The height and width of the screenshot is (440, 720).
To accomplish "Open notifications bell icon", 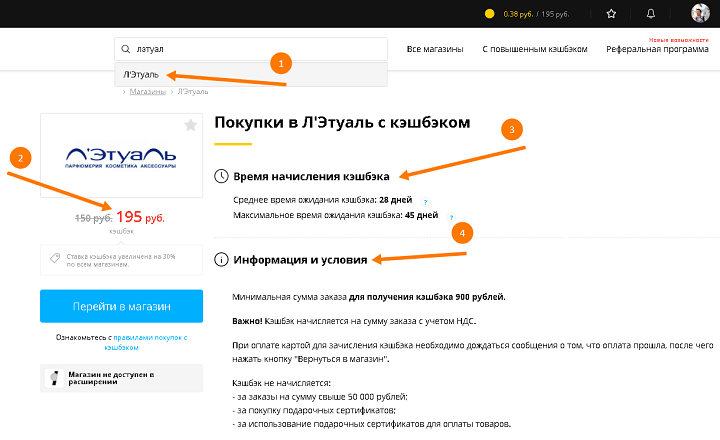I will click(651, 14).
